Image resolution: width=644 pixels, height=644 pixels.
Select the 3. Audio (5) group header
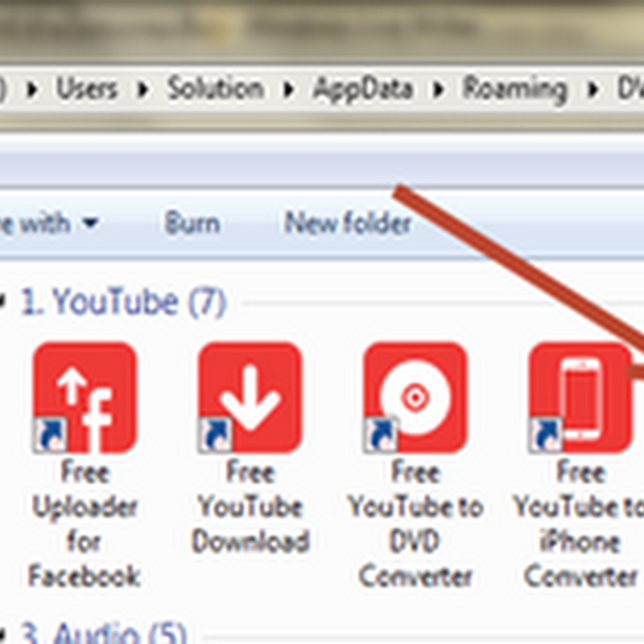[x=104, y=633]
